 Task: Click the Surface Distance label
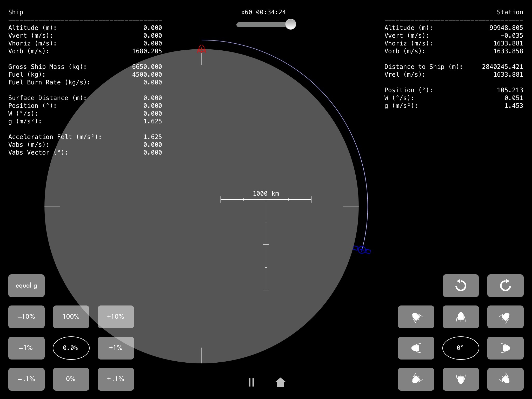point(48,98)
